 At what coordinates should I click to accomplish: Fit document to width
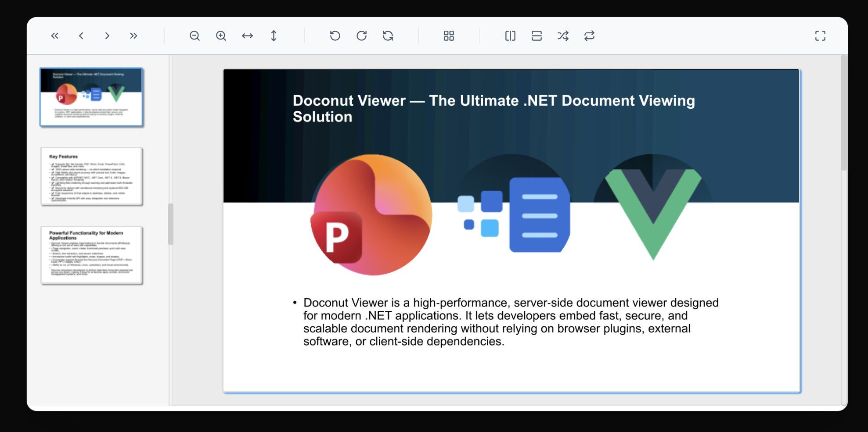pyautogui.click(x=247, y=36)
